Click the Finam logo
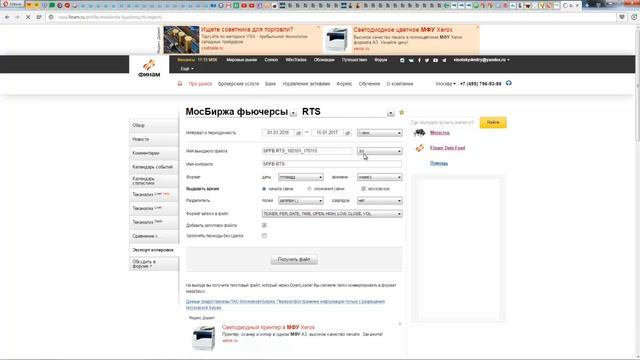Image resolution: width=640 pixels, height=360 pixels. tap(149, 68)
